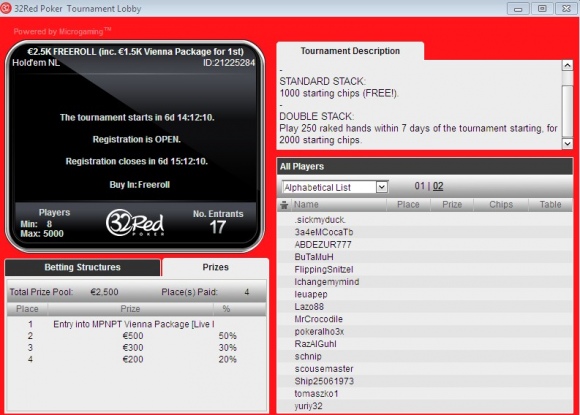
Task: Maximize the Tournament Lobby window
Action: point(542,9)
